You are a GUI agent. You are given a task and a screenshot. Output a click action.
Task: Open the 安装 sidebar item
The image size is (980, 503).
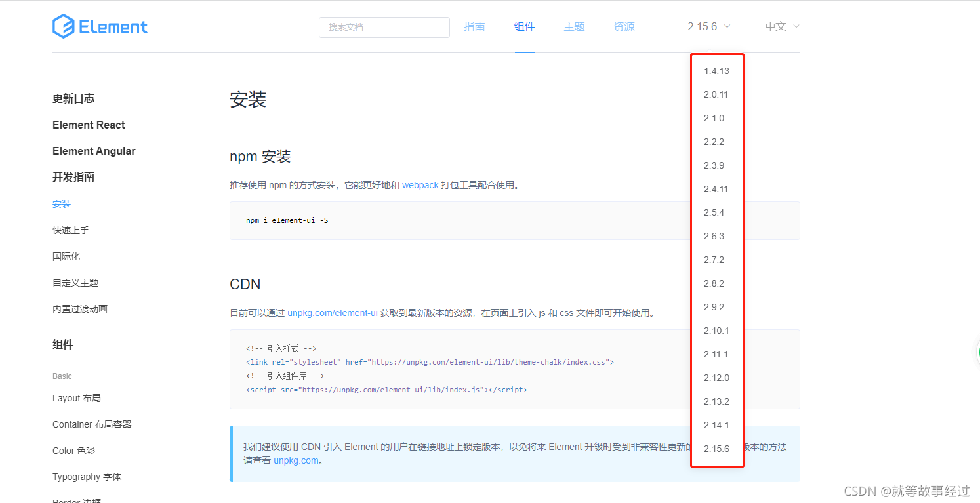pos(62,204)
